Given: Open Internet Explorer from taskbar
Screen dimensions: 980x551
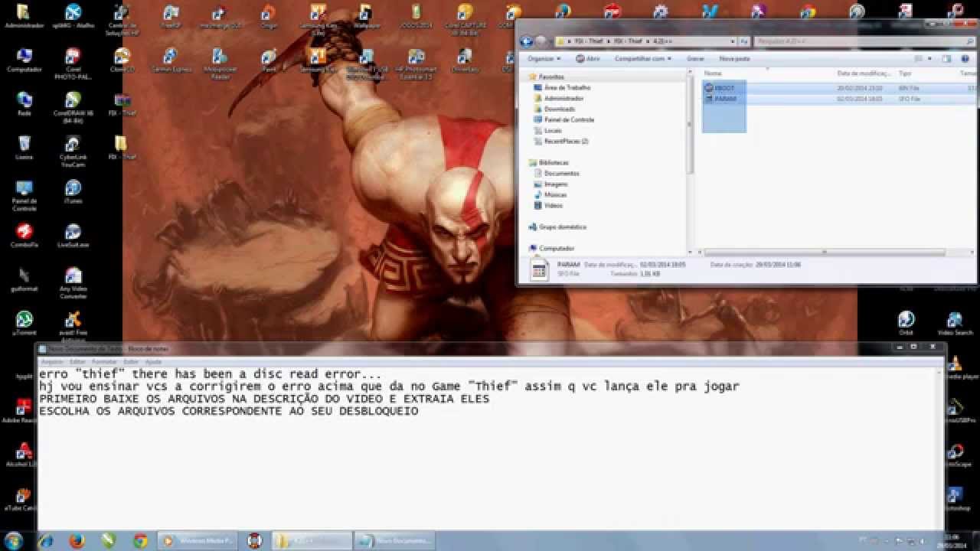Looking at the screenshot, I should click(46, 541).
